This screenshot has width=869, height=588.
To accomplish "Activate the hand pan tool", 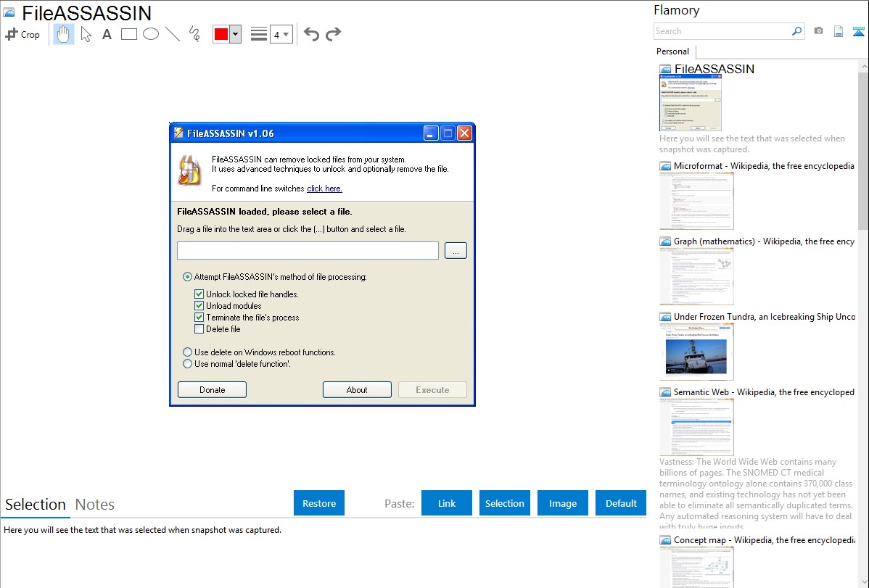I will pyautogui.click(x=64, y=34).
